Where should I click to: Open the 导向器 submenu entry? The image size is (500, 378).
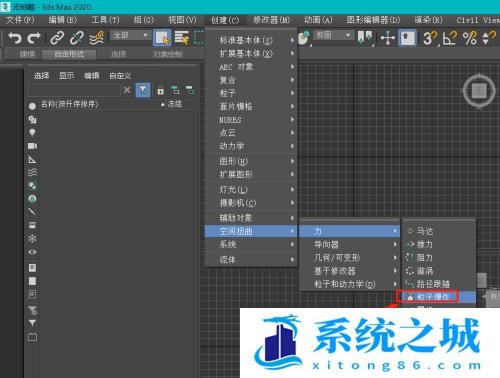point(350,244)
